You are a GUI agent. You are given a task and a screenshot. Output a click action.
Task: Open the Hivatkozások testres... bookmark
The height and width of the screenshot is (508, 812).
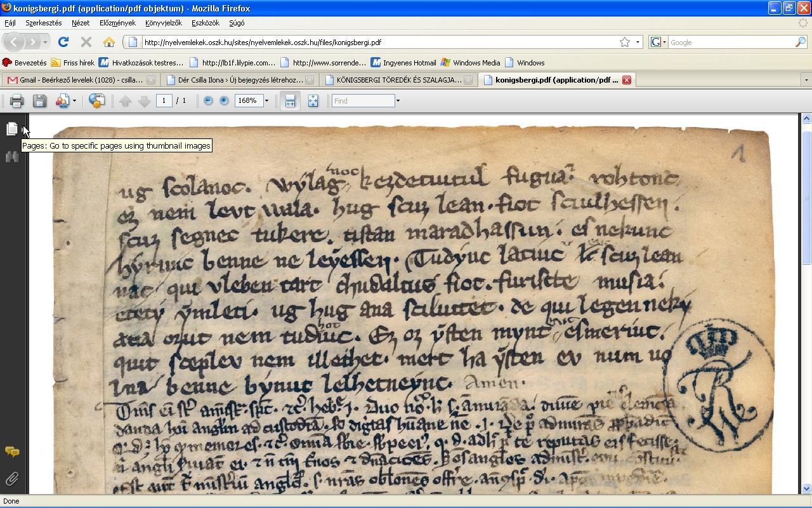(x=141, y=63)
